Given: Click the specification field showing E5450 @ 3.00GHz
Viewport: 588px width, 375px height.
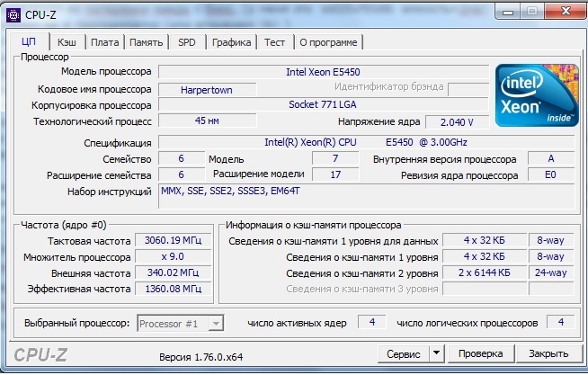Looking at the screenshot, I should (366, 142).
